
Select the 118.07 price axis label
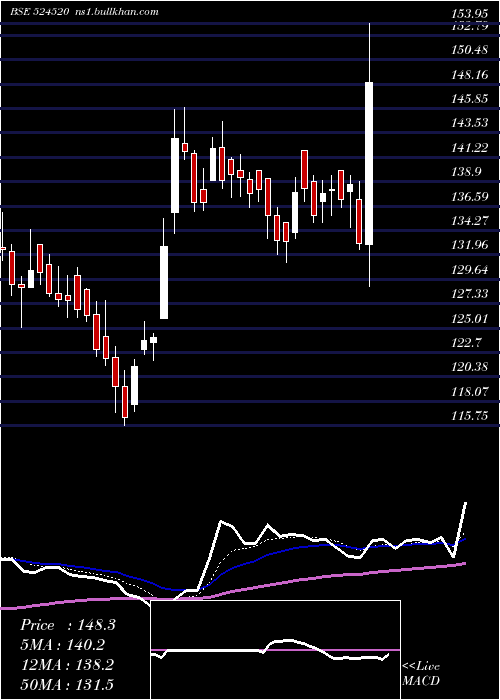pyautogui.click(x=470, y=392)
